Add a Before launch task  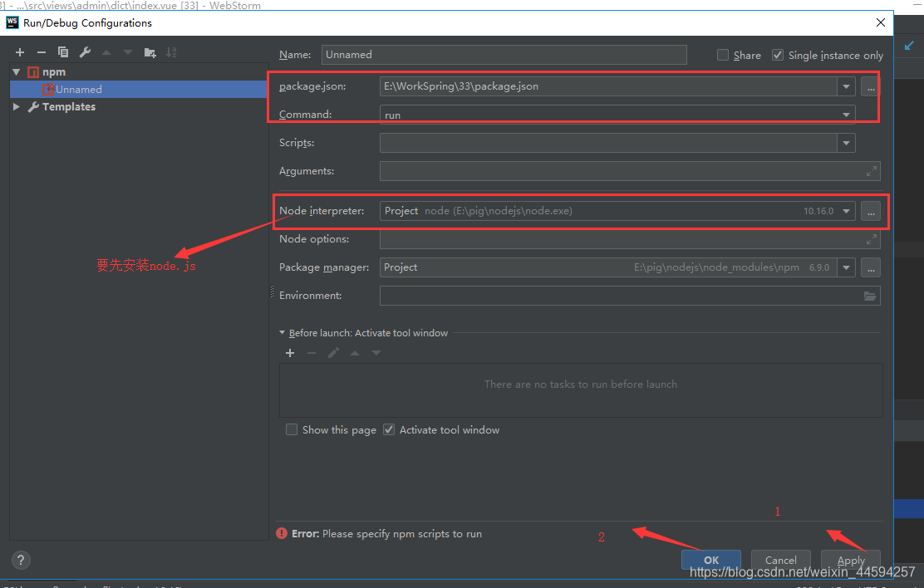290,353
